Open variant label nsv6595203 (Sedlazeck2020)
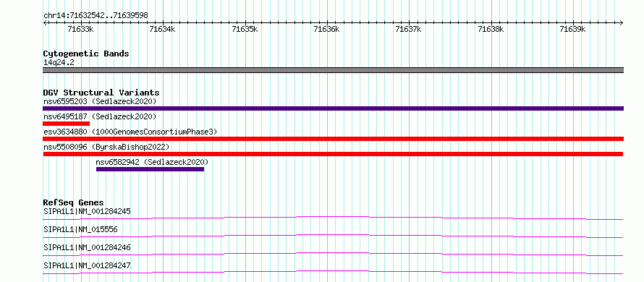The width and height of the screenshot is (644, 282). coord(100,101)
